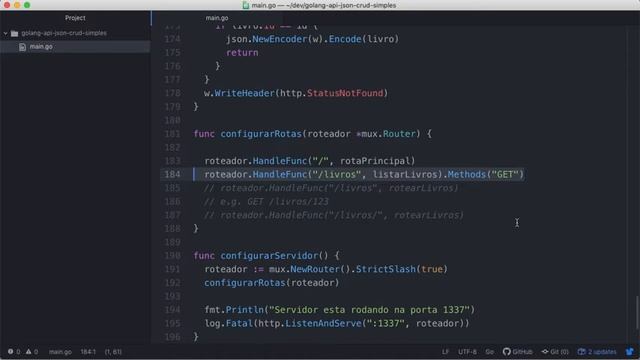Screen dimensions: 640x360
Task: Click the warnings triangle icon in status bar
Action: click(29, 351)
